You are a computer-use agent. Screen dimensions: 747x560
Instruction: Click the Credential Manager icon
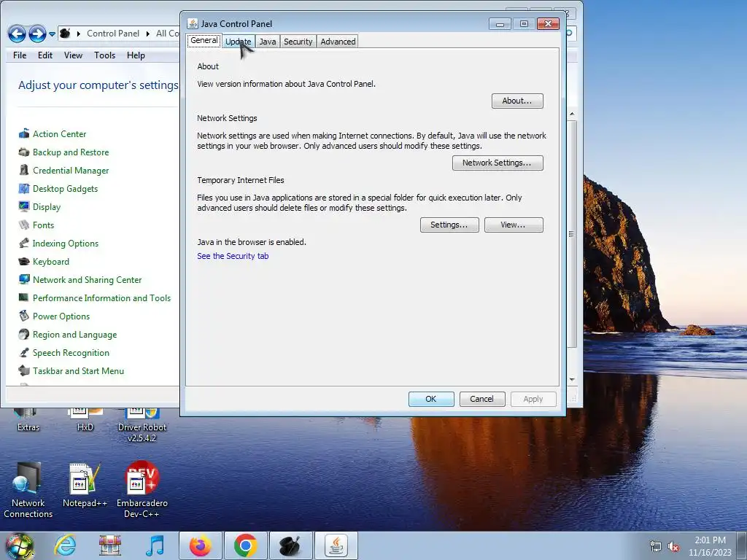pos(24,170)
